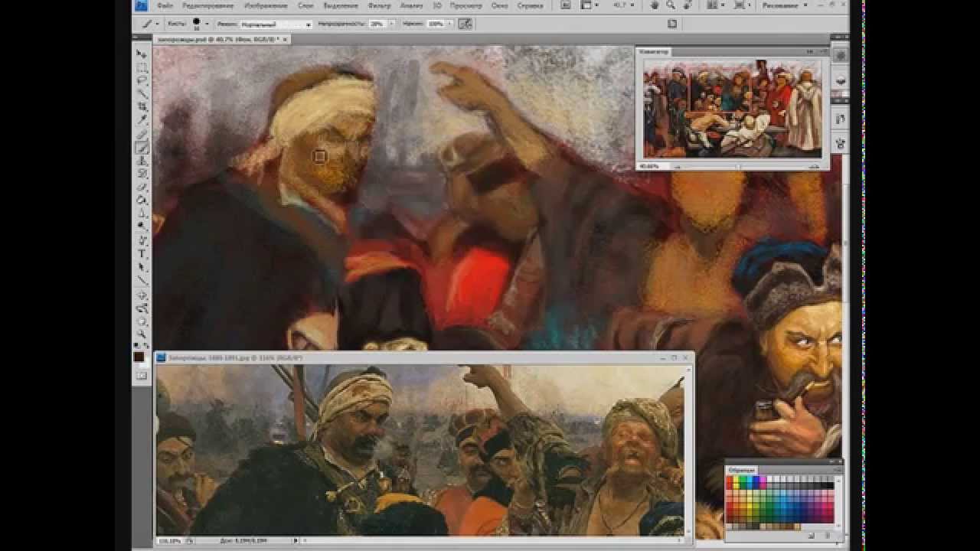Select the Pen tool
Screen dimensions: 980x551
tap(142, 240)
